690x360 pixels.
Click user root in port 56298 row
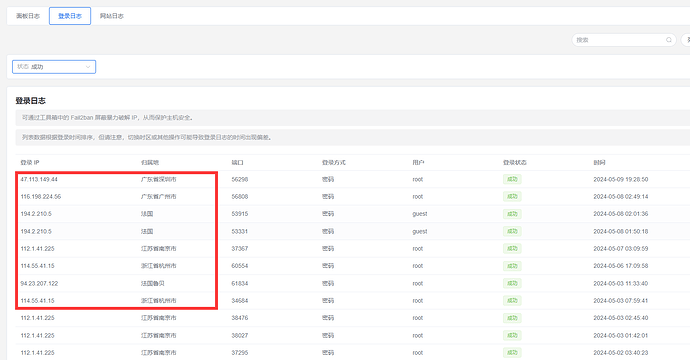click(418, 180)
